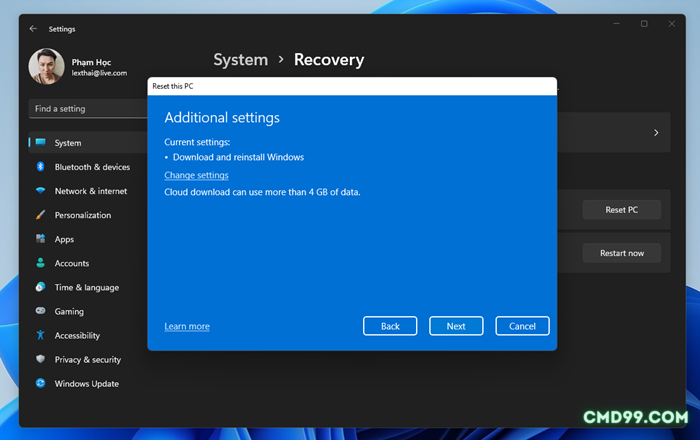Viewport: 700px width, 440px height.
Task: Click the Windows Update refresh icon
Action: (41, 383)
